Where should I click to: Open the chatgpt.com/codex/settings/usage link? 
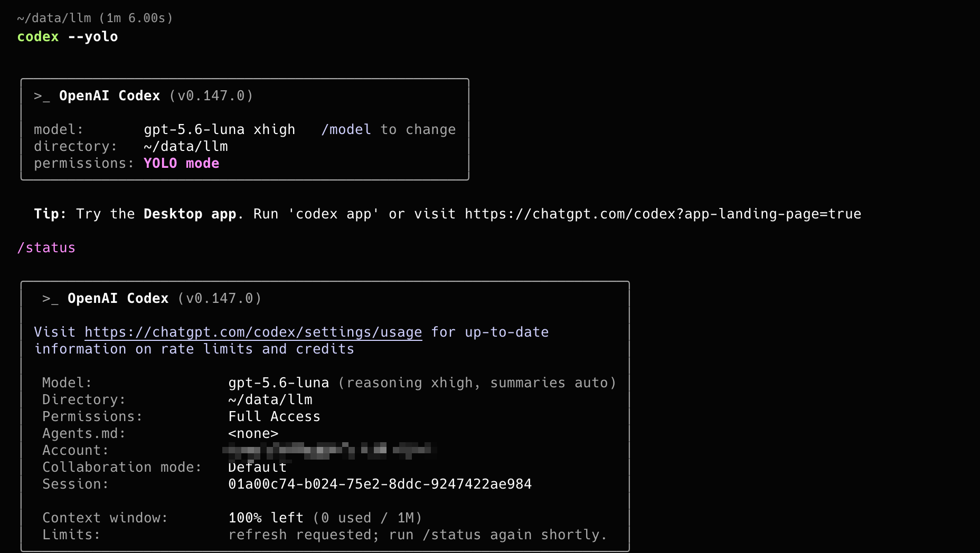[x=253, y=332]
